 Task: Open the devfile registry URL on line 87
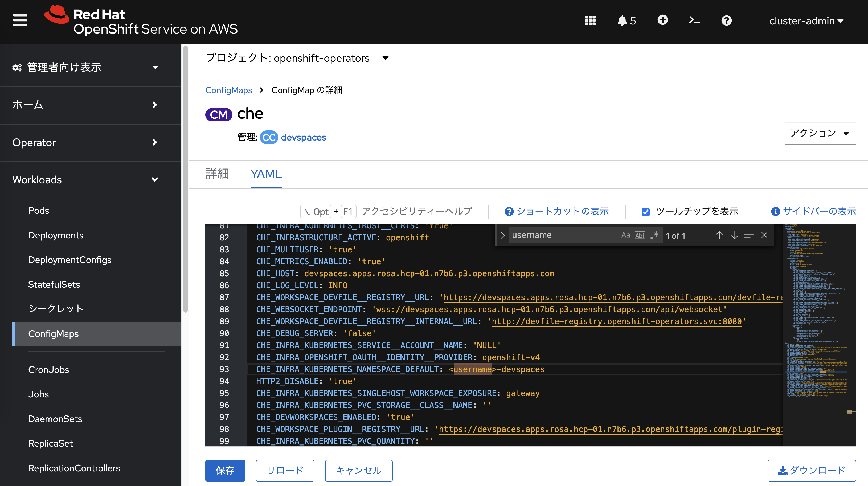(613, 297)
